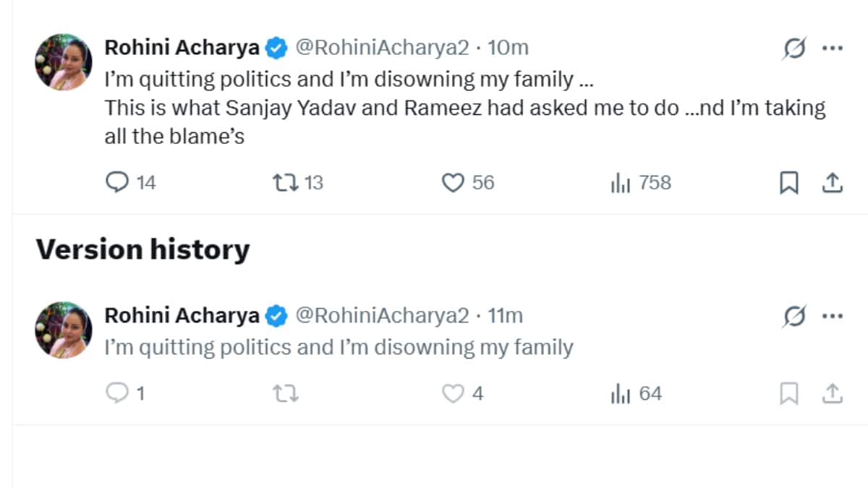
Task: Reply to the edited tweet
Action: [x=118, y=183]
